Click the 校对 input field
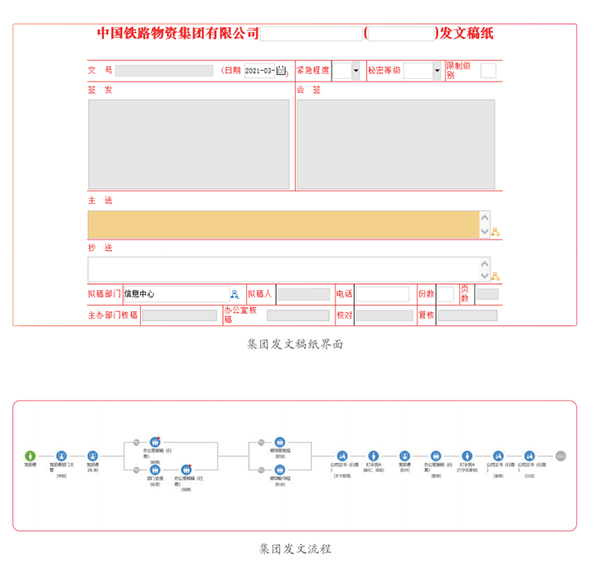Screen dimensions: 600x568 coord(385,315)
